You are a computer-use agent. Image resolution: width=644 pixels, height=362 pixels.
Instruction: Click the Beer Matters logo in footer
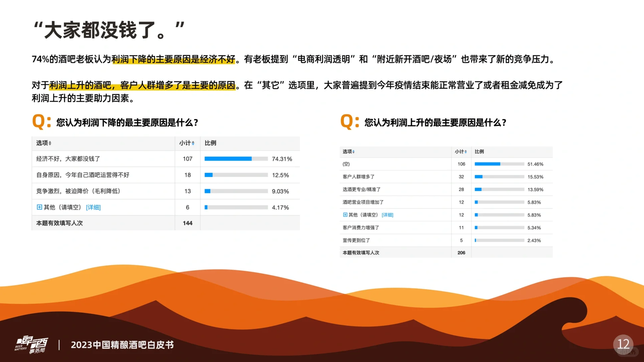32,345
